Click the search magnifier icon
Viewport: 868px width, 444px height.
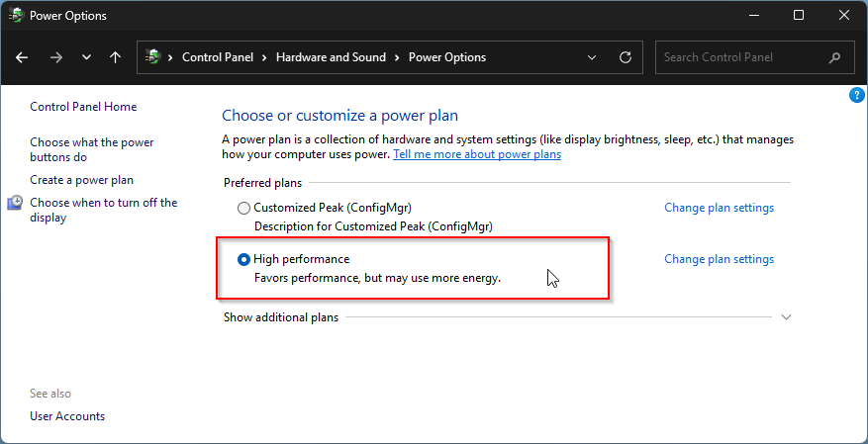coord(835,57)
